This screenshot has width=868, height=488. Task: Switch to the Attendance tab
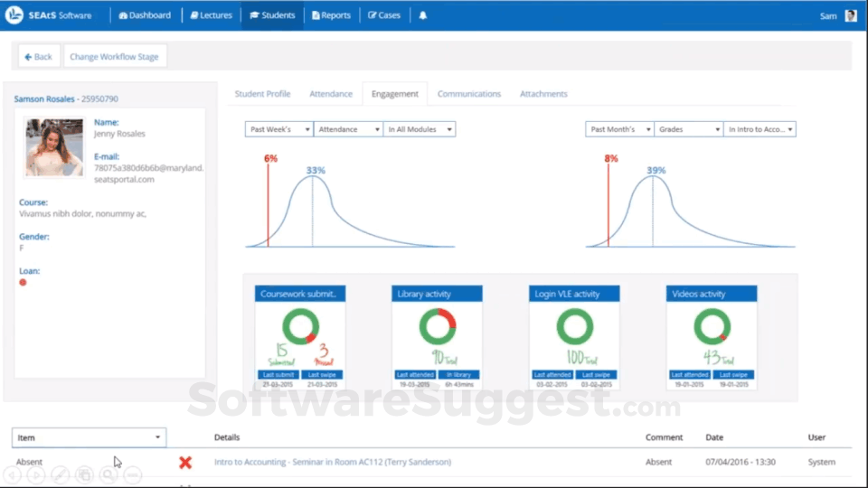pos(331,94)
